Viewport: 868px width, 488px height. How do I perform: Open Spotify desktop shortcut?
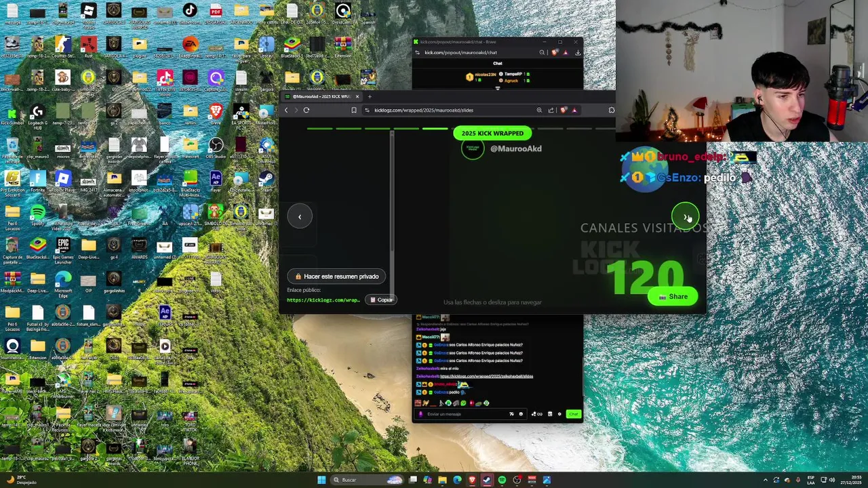tap(38, 216)
